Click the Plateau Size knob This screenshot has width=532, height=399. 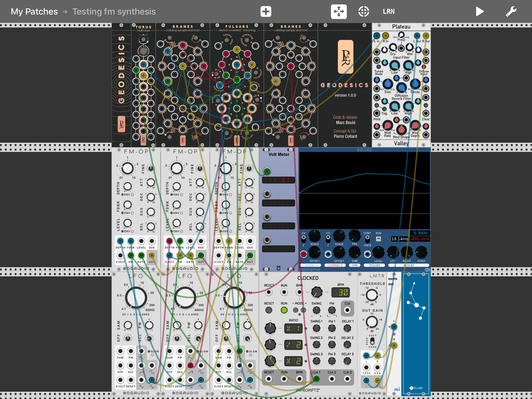point(388,83)
